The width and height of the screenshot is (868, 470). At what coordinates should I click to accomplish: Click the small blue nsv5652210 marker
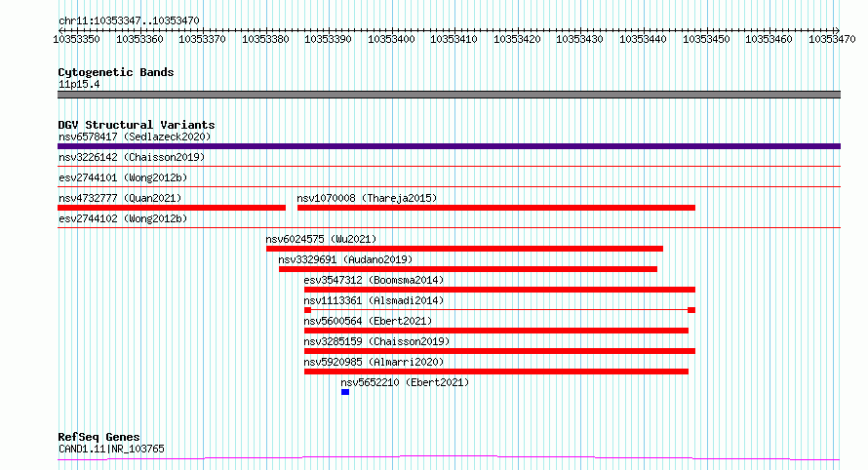coord(345,392)
